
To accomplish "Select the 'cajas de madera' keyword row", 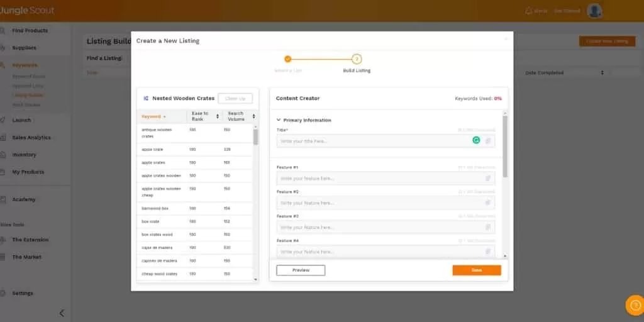I will [195, 248].
